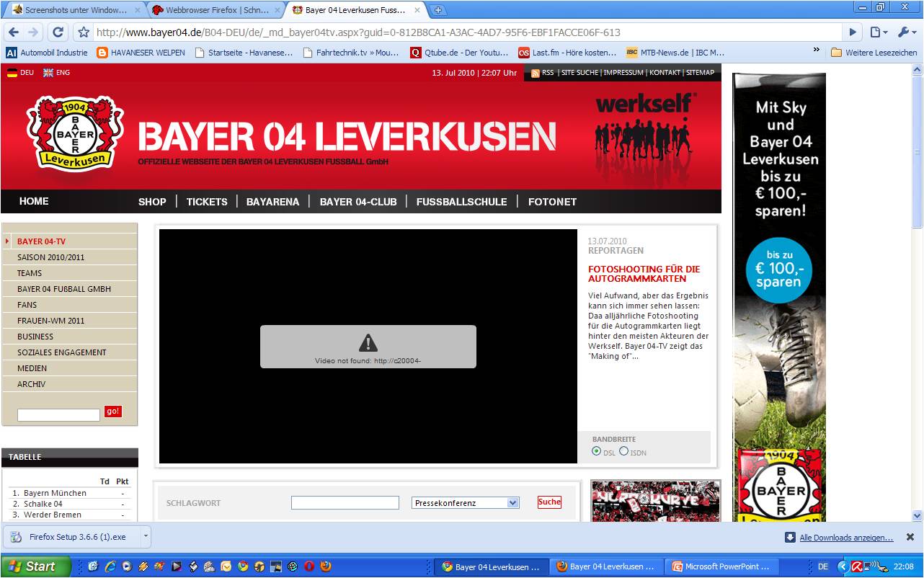Image resolution: width=924 pixels, height=578 pixels.
Task: Open the Fotoshooting für die Autogrammkarten headline
Action: coord(644,274)
